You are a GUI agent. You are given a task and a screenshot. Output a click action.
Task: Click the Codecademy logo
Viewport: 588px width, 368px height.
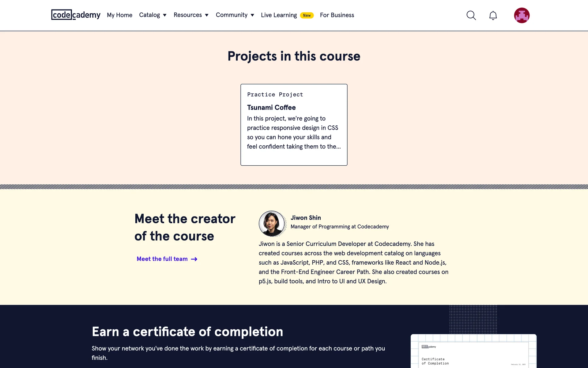tap(76, 15)
